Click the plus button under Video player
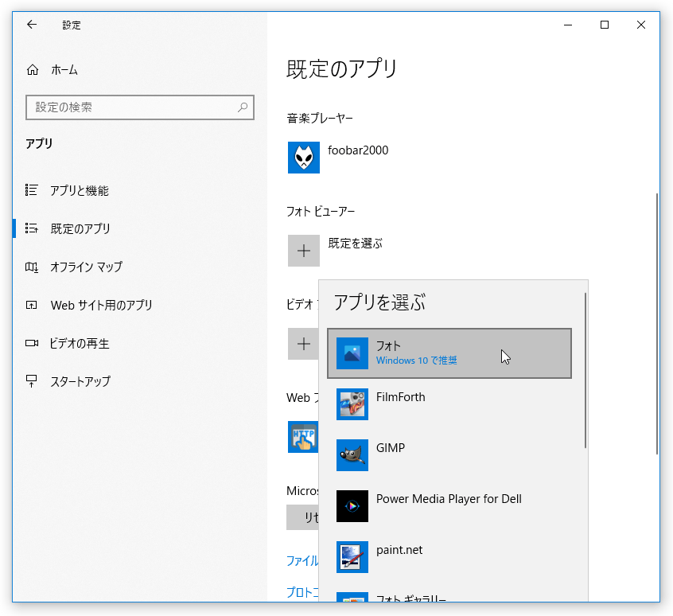 click(303, 344)
